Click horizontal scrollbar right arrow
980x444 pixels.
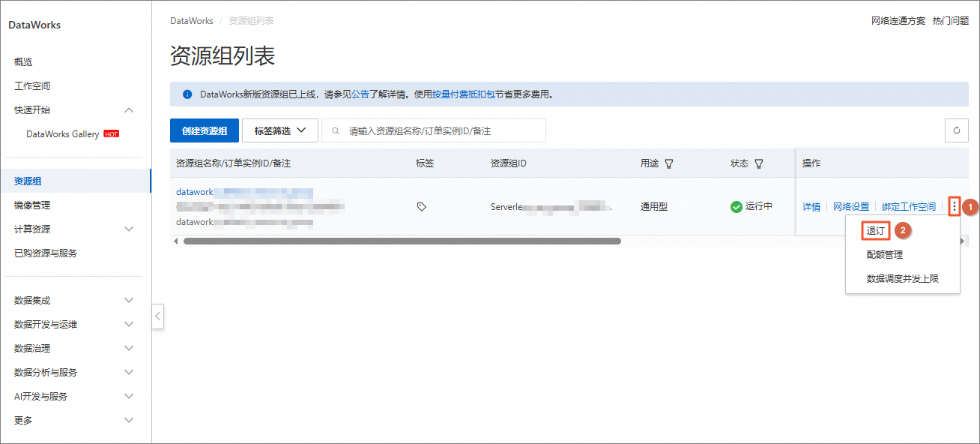pyautogui.click(x=963, y=241)
